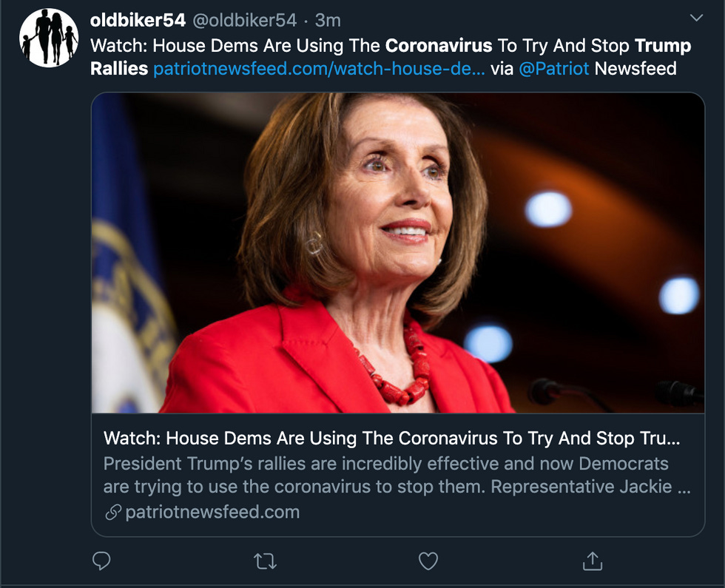This screenshot has height=588, width=725.
Task: Open the oldbiker54 family silhouette avatar
Action: click(x=49, y=38)
